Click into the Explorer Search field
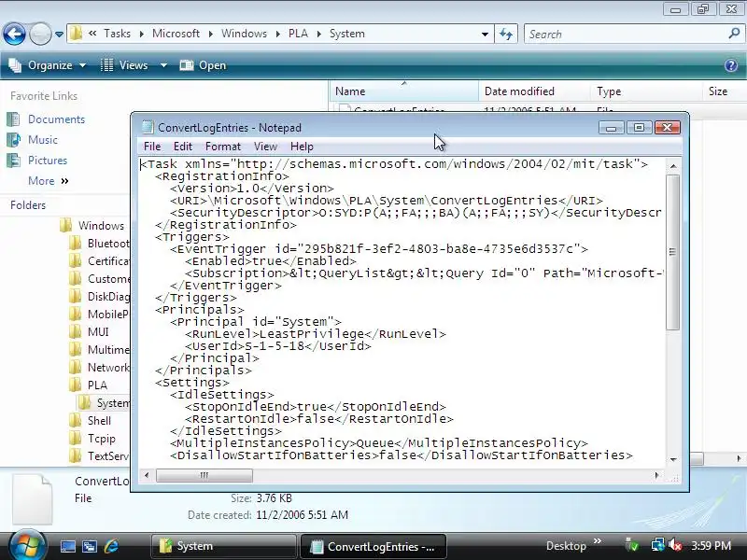 point(625,35)
